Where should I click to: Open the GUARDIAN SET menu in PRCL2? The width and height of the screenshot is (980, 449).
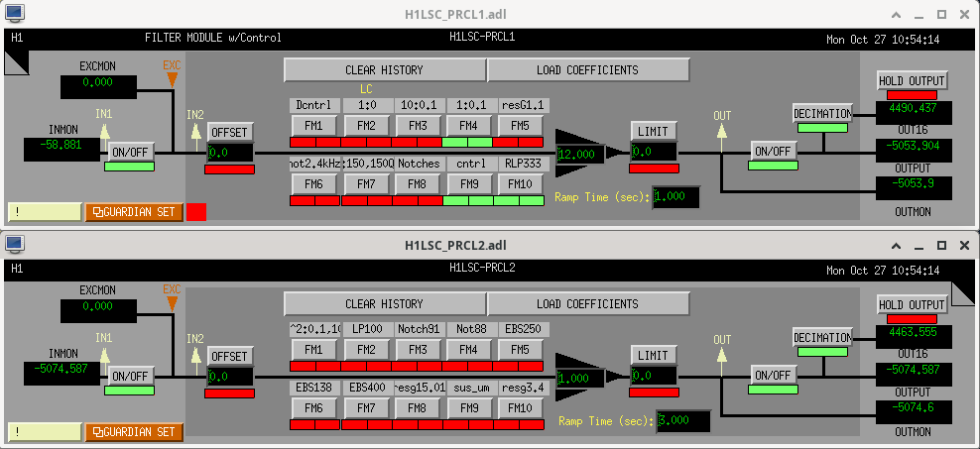(x=134, y=432)
